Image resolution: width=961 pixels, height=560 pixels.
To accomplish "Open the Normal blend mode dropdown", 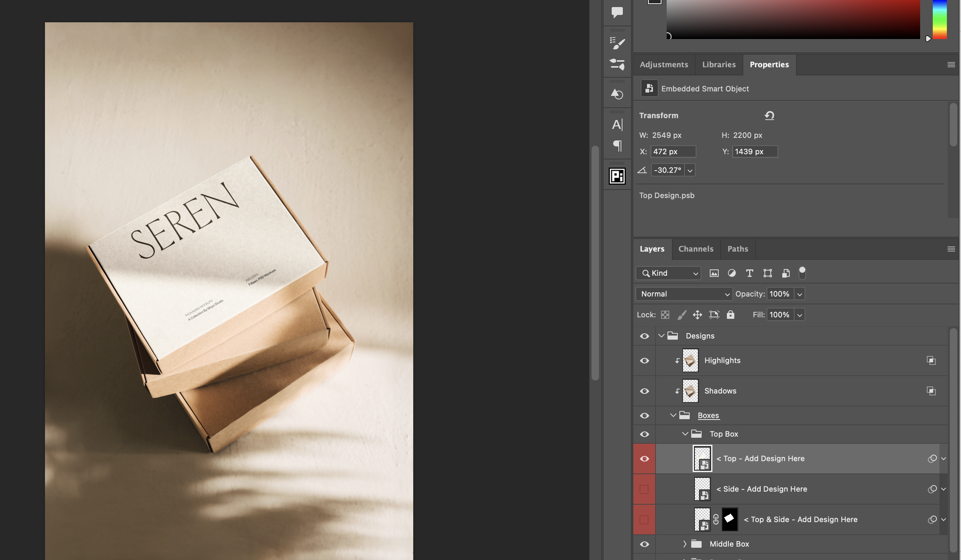I will (684, 294).
